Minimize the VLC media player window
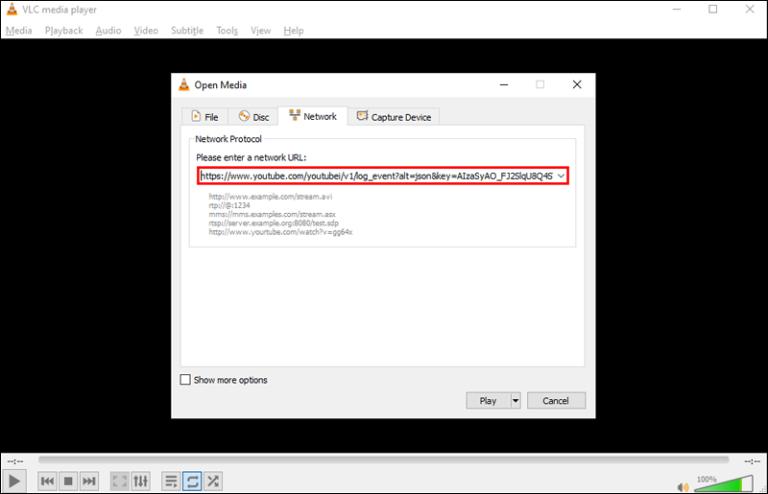768x494 pixels. [x=677, y=9]
